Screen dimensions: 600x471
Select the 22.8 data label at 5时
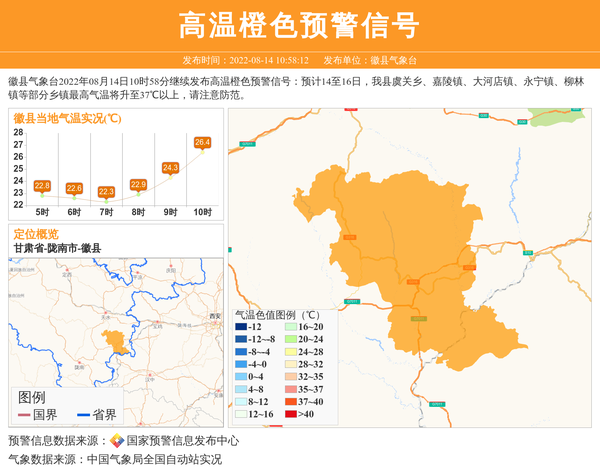pyautogui.click(x=42, y=186)
